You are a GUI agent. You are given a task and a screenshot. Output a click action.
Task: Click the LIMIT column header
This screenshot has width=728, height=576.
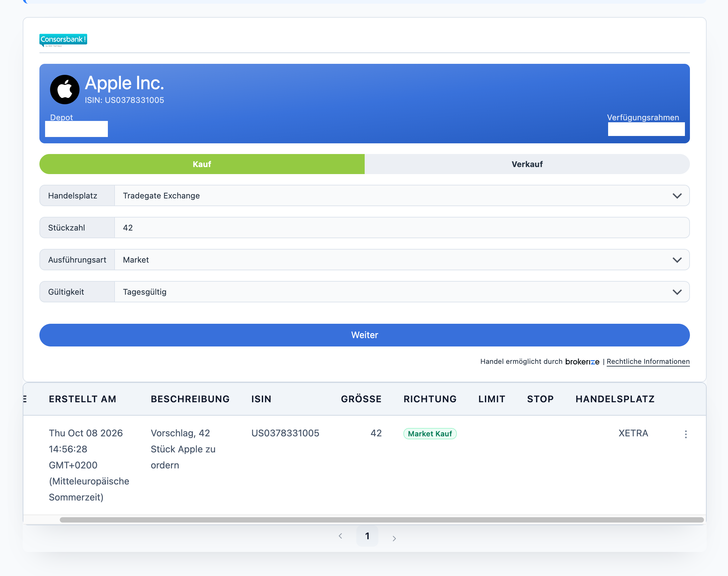click(x=492, y=399)
